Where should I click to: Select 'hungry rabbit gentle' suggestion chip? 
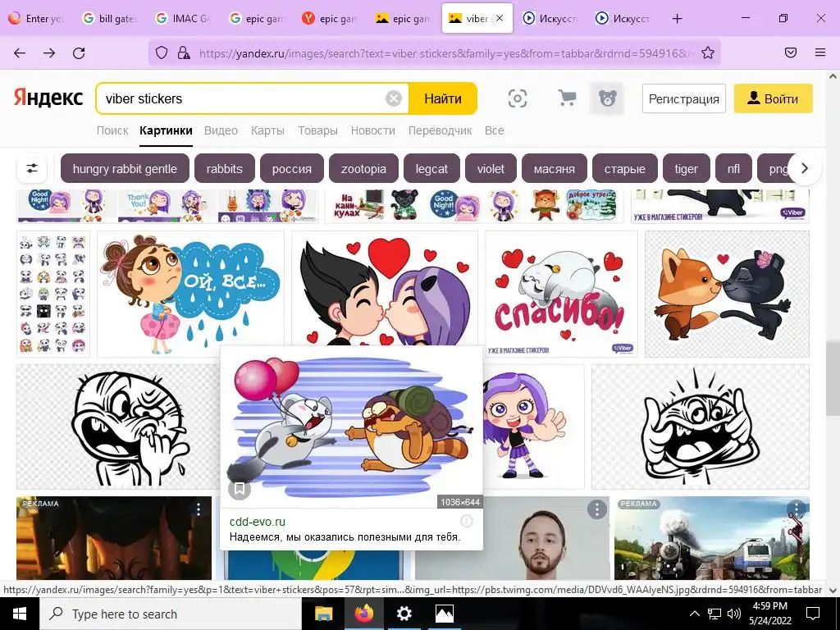tap(125, 168)
